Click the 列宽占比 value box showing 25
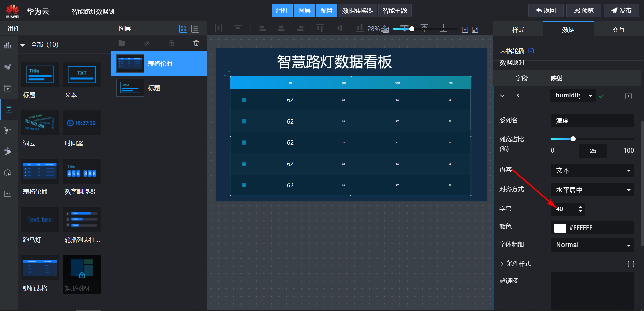Screen dimensions: 644x311 coord(593,151)
